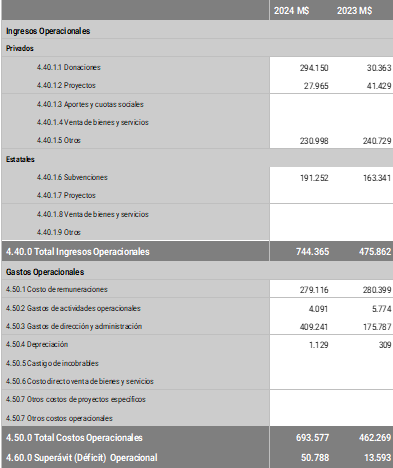393x468 pixels.
Task: Click the Estatales subsection heading
Action: [20, 159]
